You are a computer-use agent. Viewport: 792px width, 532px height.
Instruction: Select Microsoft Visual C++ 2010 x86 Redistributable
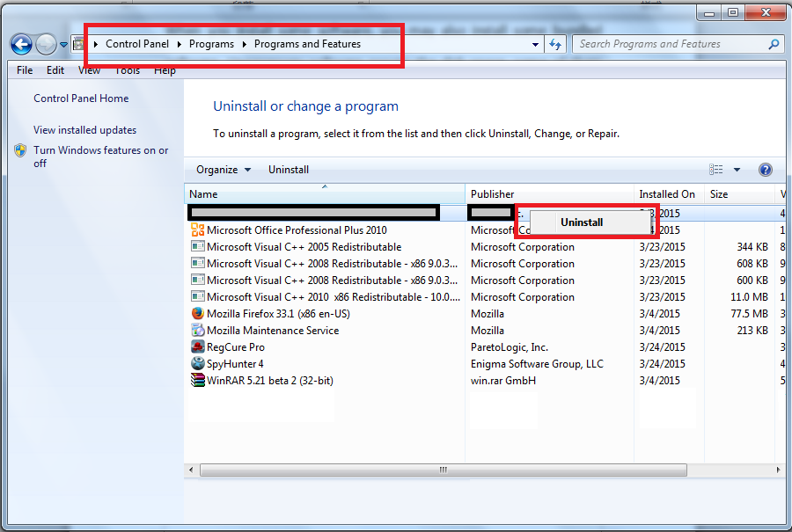334,297
